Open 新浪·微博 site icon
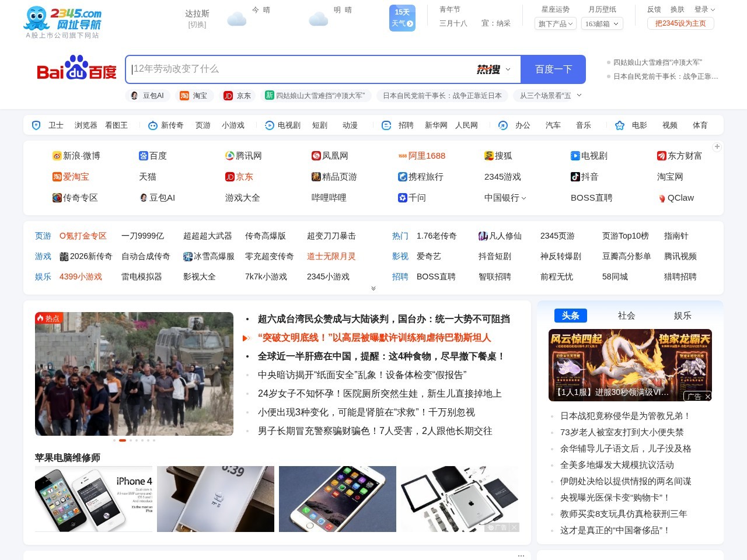747x560 pixels. pos(57,156)
